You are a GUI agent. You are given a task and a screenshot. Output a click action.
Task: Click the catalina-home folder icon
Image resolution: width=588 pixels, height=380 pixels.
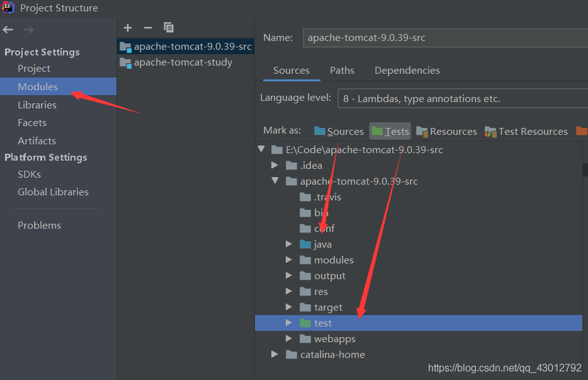click(291, 354)
